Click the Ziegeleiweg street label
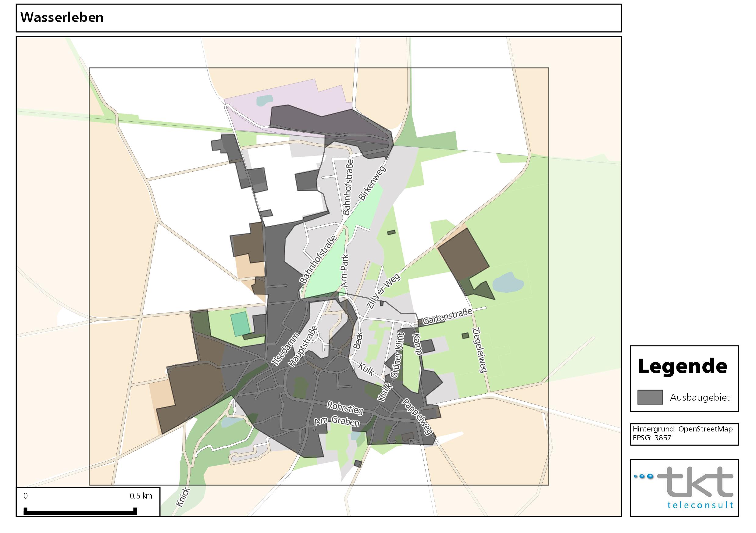Image resolution: width=756 pixels, height=533 pixels. [479, 350]
